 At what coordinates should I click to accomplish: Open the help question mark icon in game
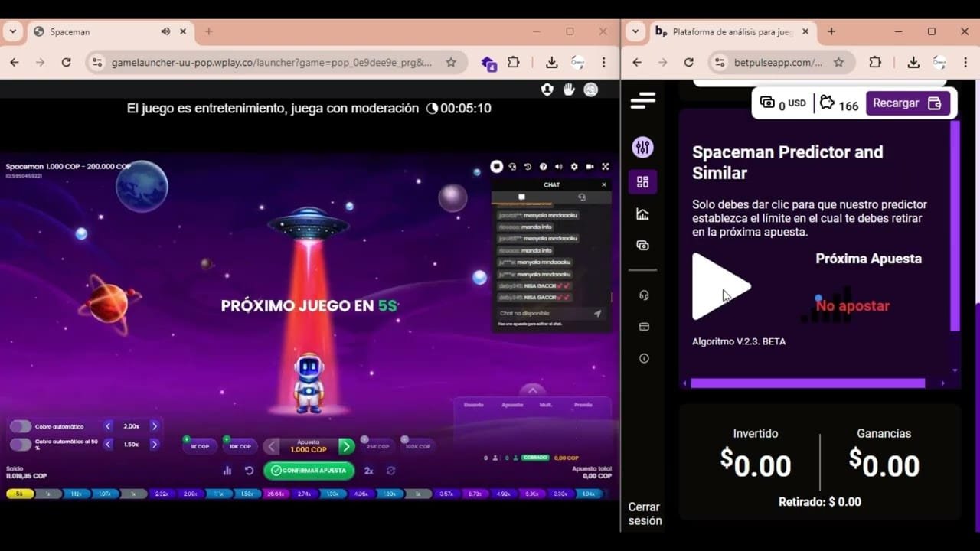(543, 166)
